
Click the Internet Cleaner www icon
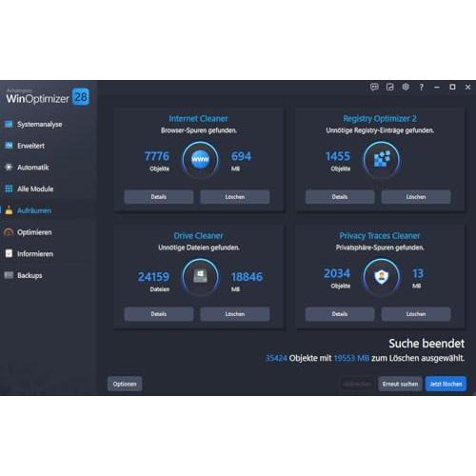pos(200,160)
